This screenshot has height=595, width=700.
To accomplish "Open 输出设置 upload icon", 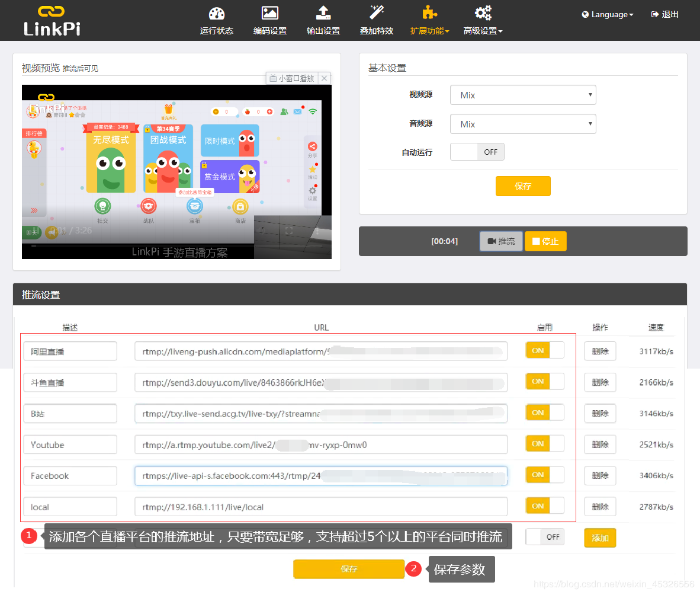I will coord(323,13).
